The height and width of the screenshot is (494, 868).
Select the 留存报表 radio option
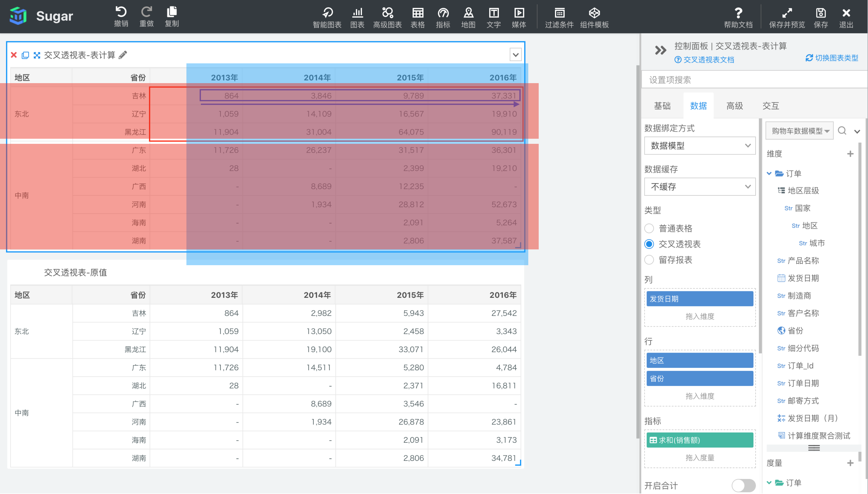click(x=649, y=260)
